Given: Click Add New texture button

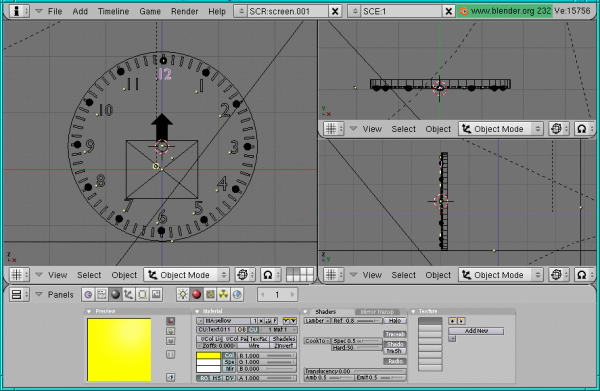Looking at the screenshot, I should [x=476, y=331].
